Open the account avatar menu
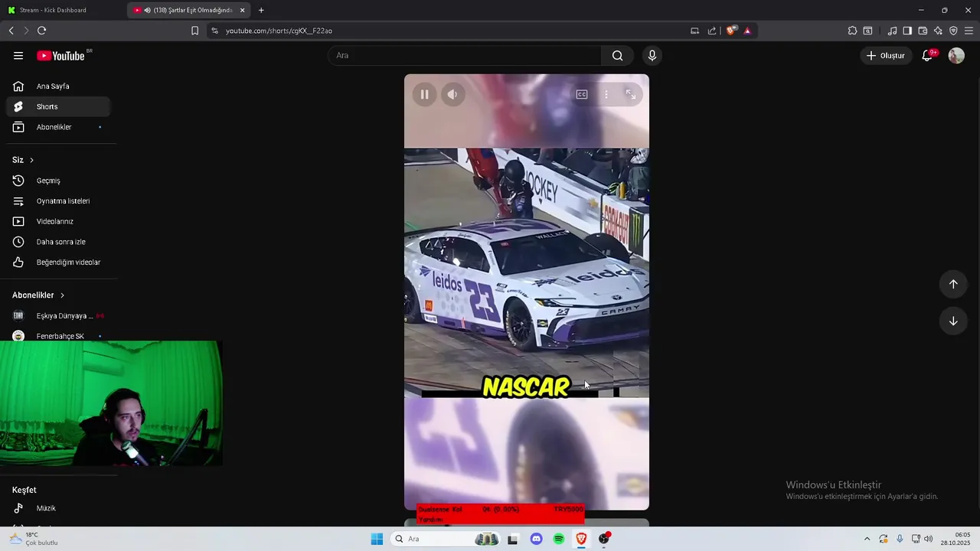Viewport: 980px width, 551px height. [956, 55]
